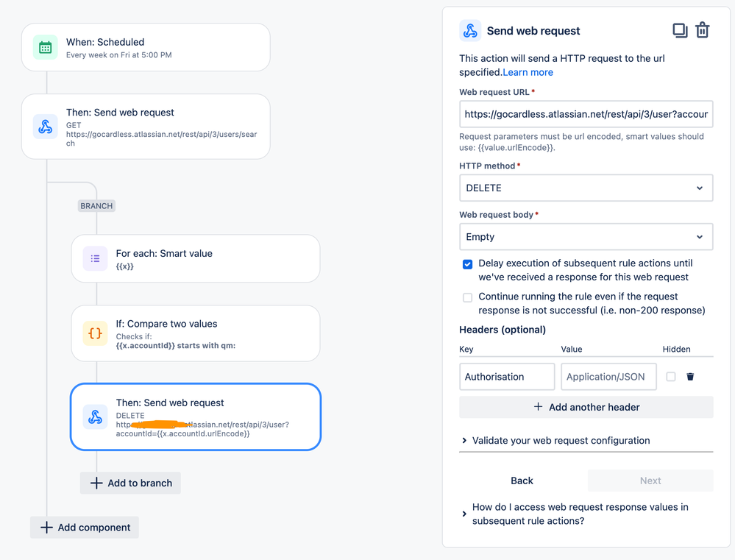Click the Compare two values curly braces icon
Screen dimensions: 735x560
click(95, 333)
